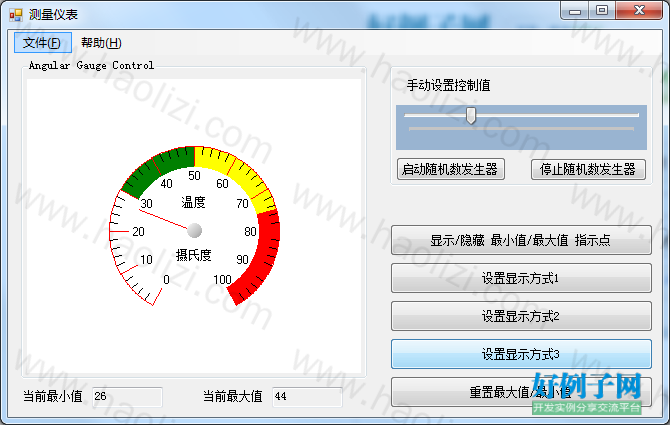Click the 当前最小值 field showing 26

pyautogui.click(x=127, y=397)
